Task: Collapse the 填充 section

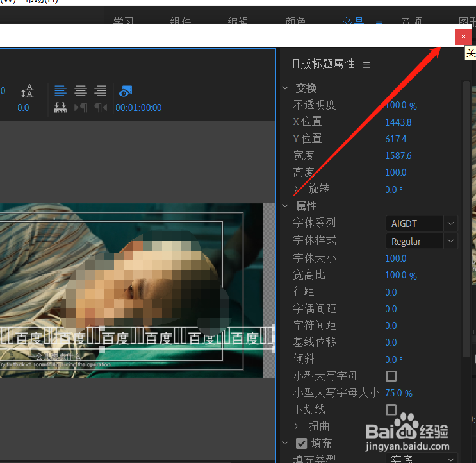Action: pyautogui.click(x=285, y=443)
